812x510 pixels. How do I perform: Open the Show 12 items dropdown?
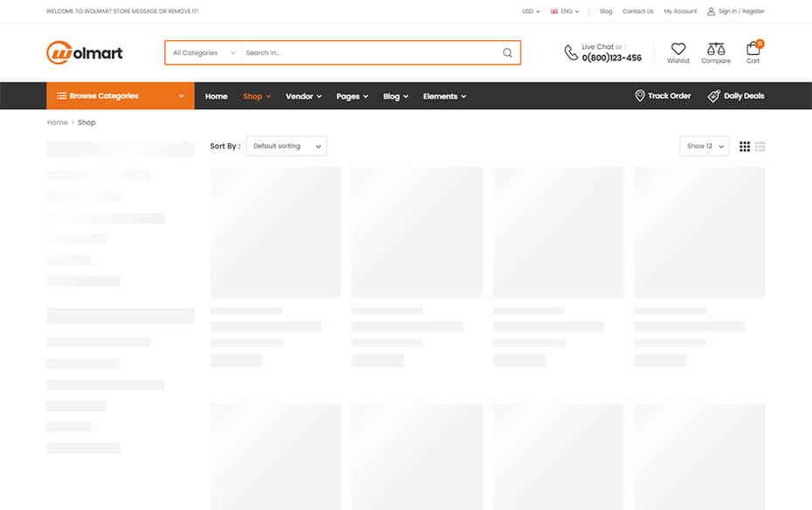click(x=705, y=146)
